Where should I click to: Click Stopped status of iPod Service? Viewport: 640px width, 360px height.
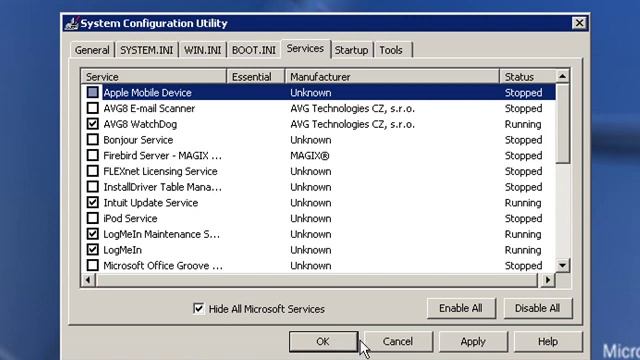523,218
